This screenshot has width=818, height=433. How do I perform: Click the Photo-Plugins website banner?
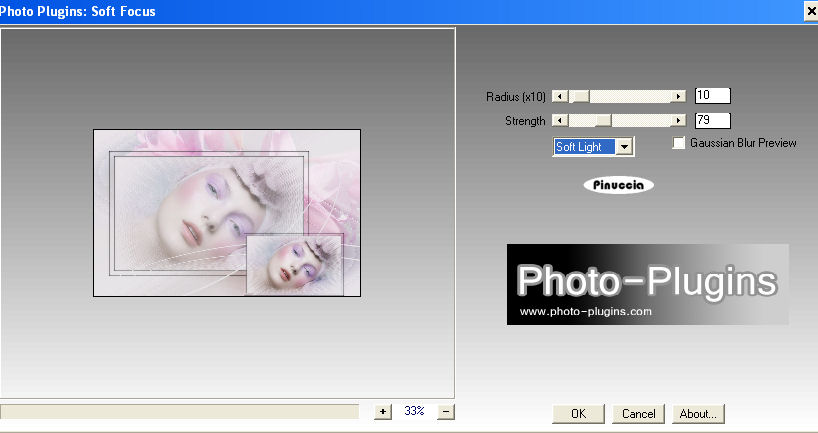point(647,284)
